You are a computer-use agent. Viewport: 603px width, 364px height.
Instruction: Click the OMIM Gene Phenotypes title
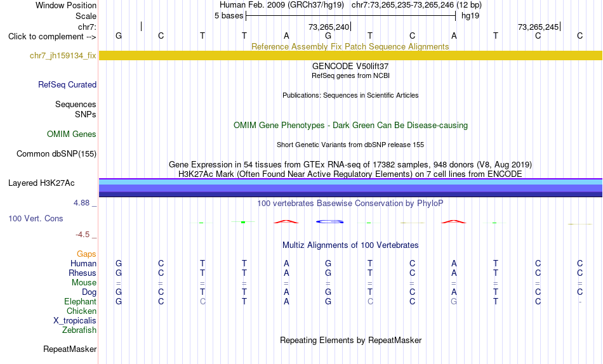pyautogui.click(x=351, y=126)
